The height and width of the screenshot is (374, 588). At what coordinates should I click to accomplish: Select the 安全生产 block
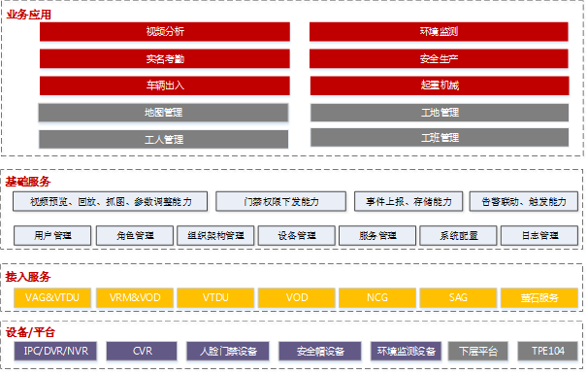pyautogui.click(x=439, y=58)
